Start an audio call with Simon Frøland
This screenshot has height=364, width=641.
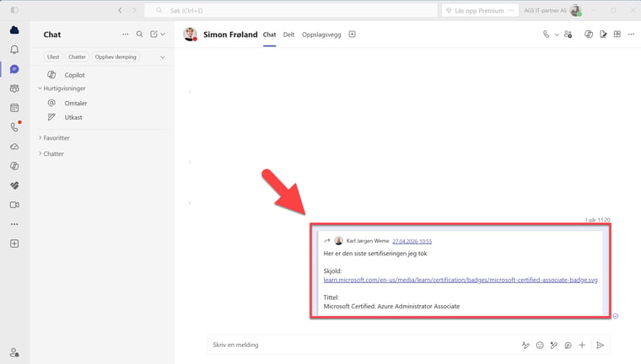pos(547,35)
